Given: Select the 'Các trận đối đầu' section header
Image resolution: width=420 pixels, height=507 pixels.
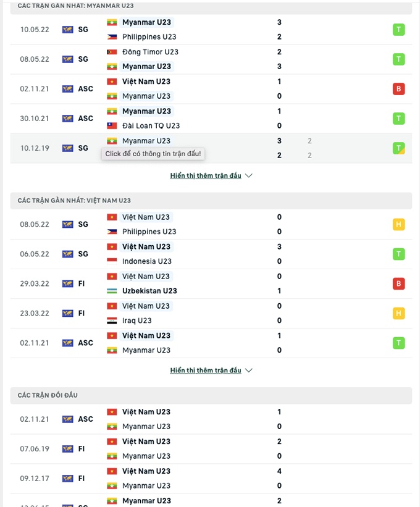Looking at the screenshot, I should pos(48,395).
